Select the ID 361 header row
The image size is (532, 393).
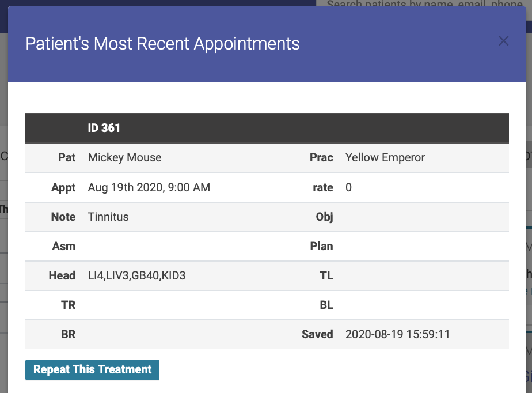click(x=267, y=128)
